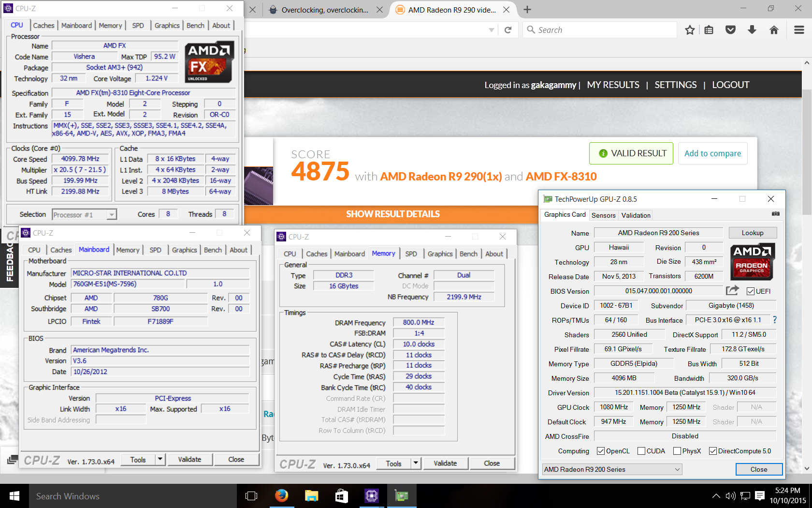Toggle the CUDA checkbox in GPU-Z
The image size is (812, 508).
(x=641, y=451)
